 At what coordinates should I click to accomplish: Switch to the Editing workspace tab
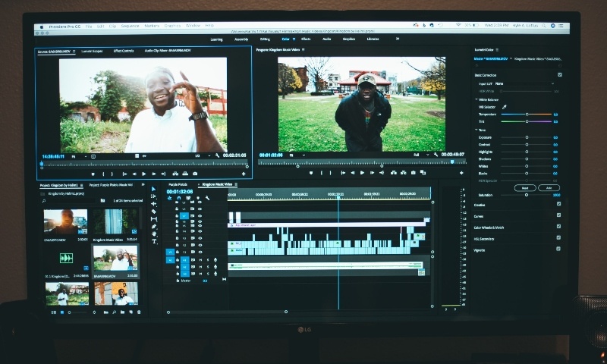click(x=265, y=39)
